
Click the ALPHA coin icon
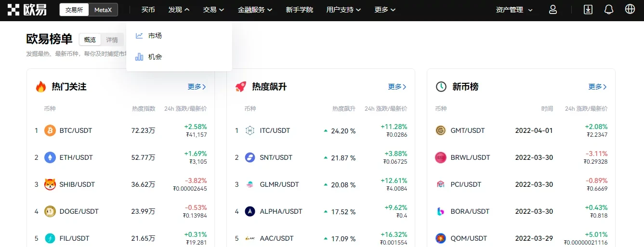coord(250,211)
